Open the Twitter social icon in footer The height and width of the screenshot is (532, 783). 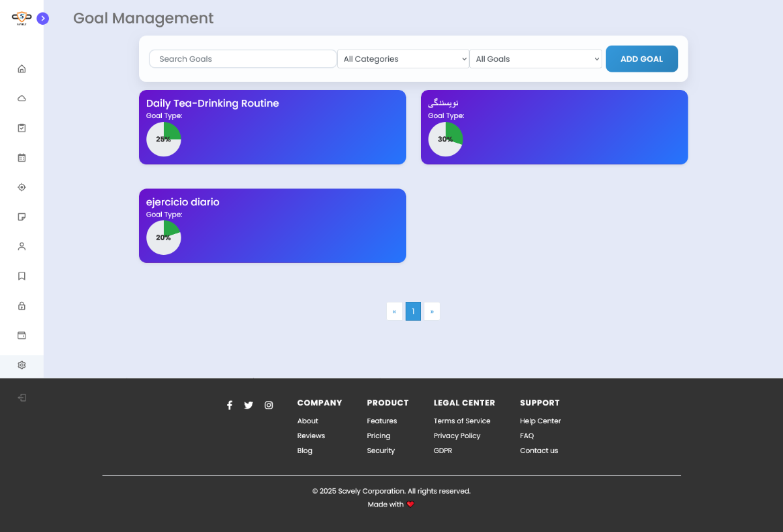[249, 406]
